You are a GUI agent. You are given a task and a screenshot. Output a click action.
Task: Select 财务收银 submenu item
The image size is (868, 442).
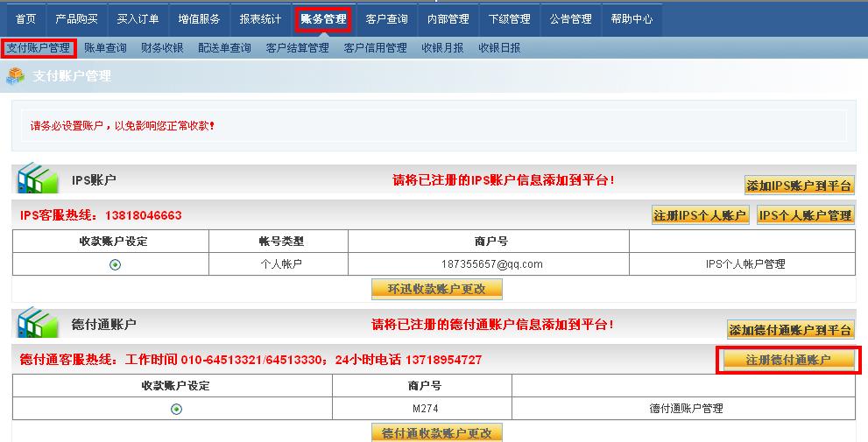[x=162, y=48]
